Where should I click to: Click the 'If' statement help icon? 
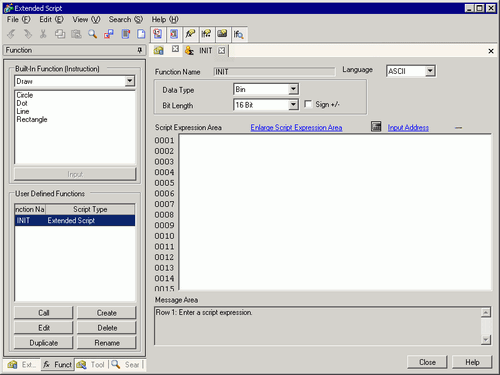coord(206,34)
